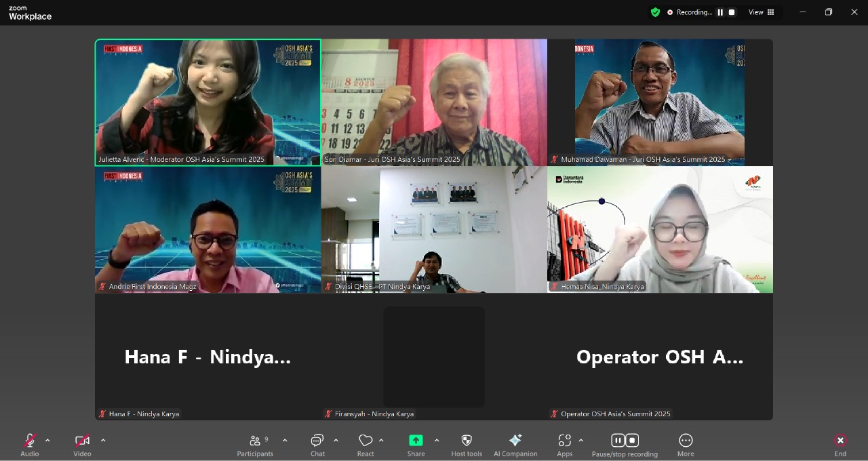Click Hana F - Nindya Karya bottom label

click(x=144, y=414)
